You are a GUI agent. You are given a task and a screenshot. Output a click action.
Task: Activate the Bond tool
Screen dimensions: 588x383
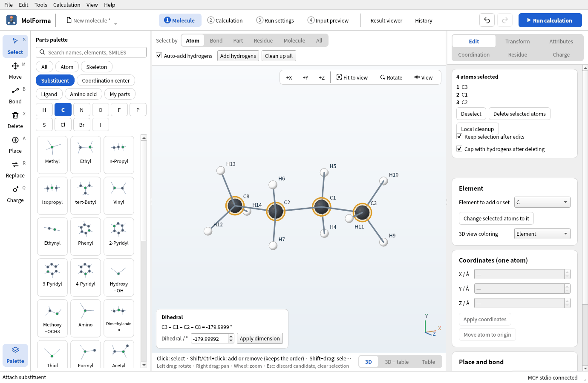(15, 95)
